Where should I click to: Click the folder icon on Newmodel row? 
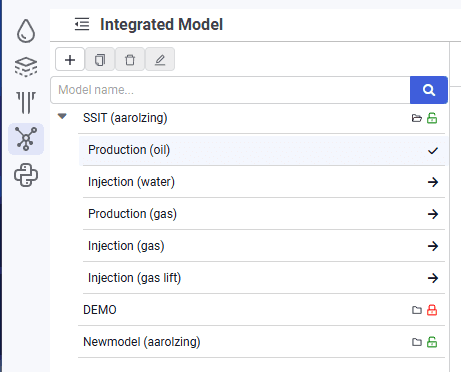coord(417,342)
